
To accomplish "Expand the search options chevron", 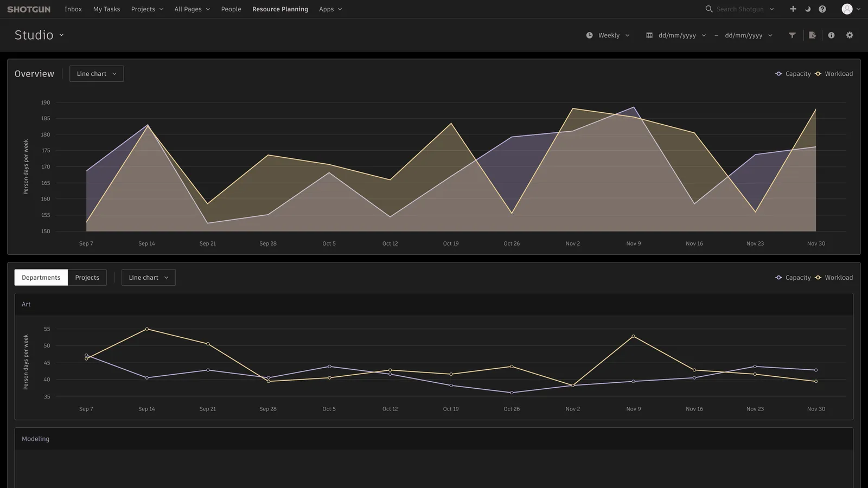I will [x=771, y=9].
